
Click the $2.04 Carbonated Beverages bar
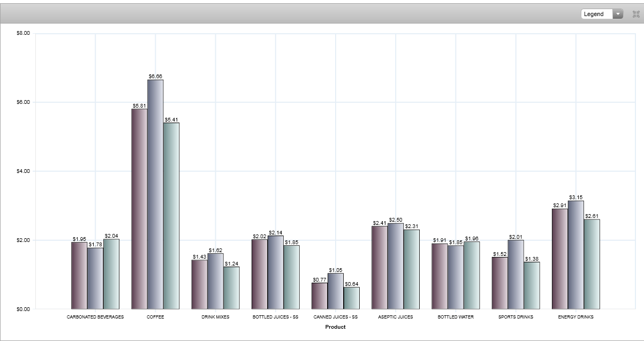pos(111,274)
